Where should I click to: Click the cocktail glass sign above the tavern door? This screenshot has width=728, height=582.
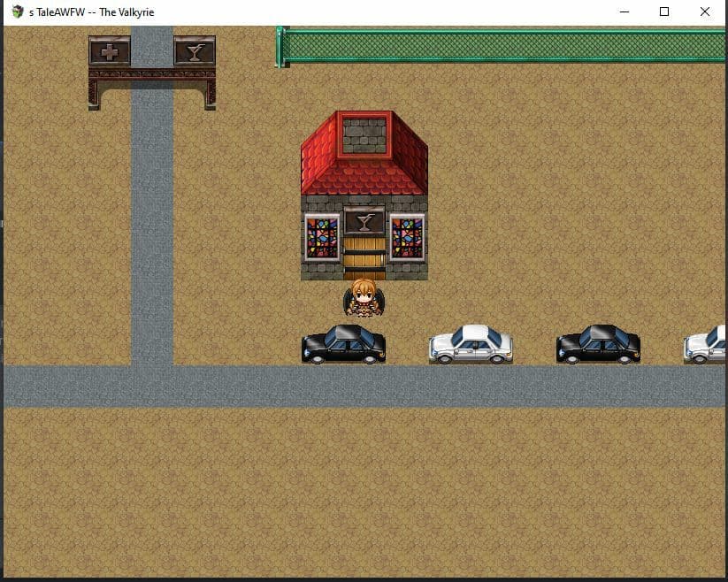pos(364,222)
